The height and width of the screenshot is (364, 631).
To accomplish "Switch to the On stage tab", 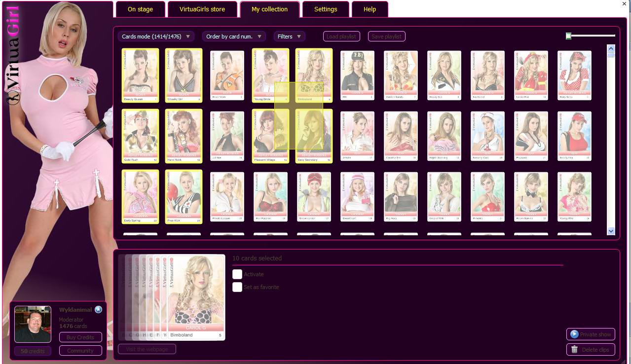I will point(140,9).
